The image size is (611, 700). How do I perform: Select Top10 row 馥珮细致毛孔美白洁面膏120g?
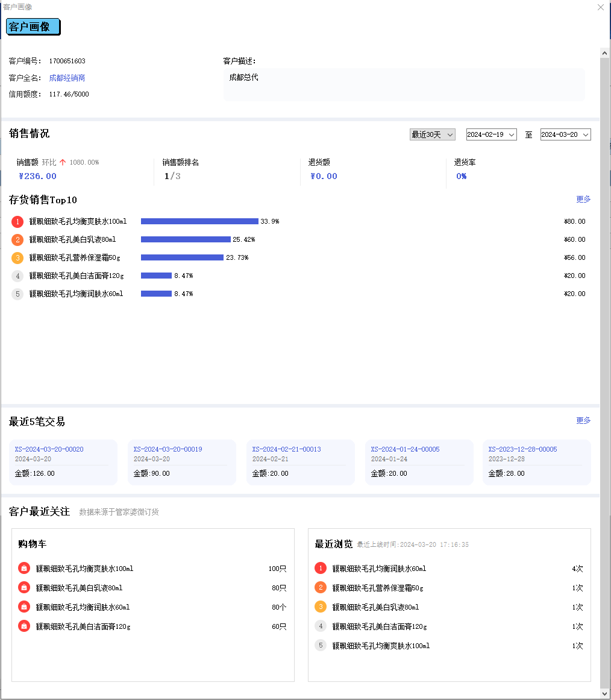click(77, 276)
